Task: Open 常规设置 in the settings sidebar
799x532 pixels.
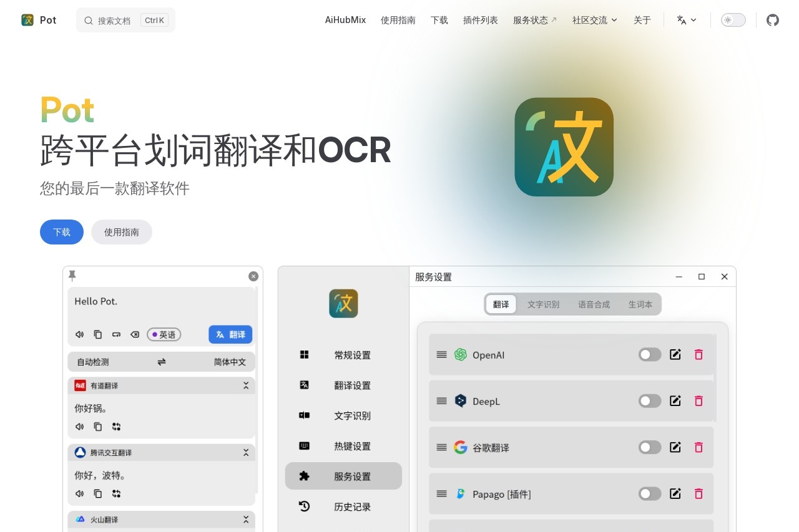Action: (x=343, y=355)
